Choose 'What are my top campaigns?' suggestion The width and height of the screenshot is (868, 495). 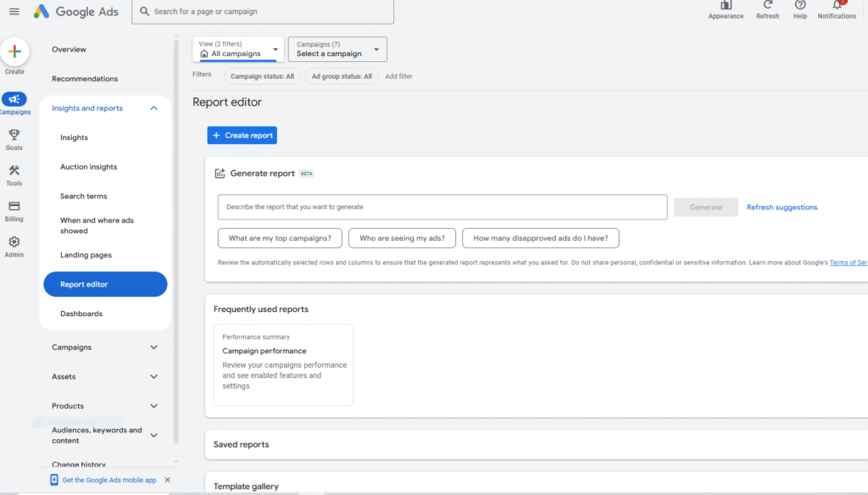(x=280, y=238)
